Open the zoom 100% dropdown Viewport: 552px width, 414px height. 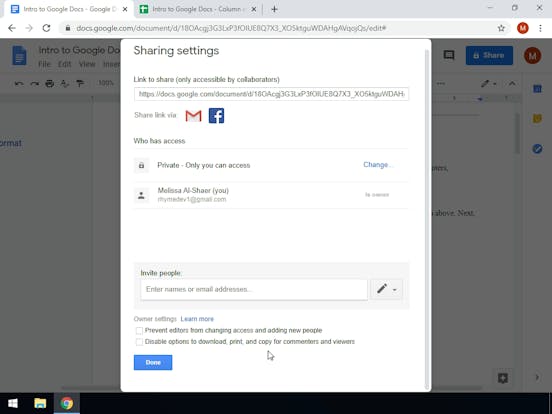click(106, 83)
